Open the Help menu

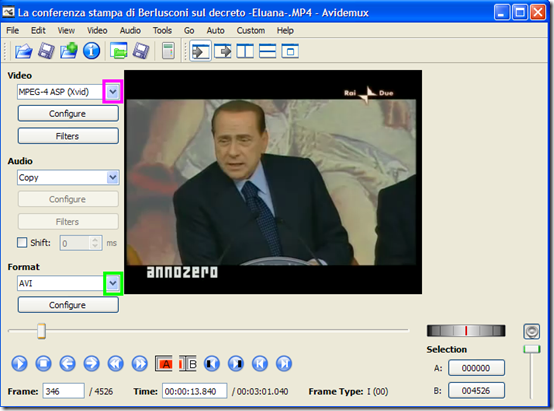(x=285, y=31)
